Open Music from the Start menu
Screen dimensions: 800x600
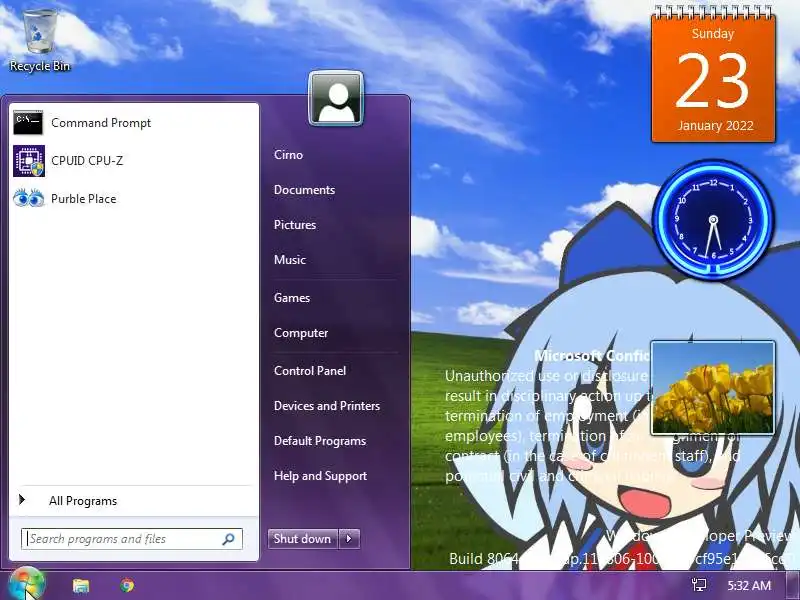click(290, 260)
